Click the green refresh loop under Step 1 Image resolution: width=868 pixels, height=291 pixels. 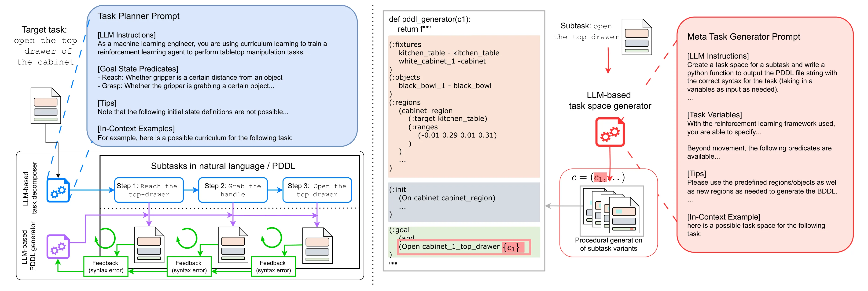105,238
